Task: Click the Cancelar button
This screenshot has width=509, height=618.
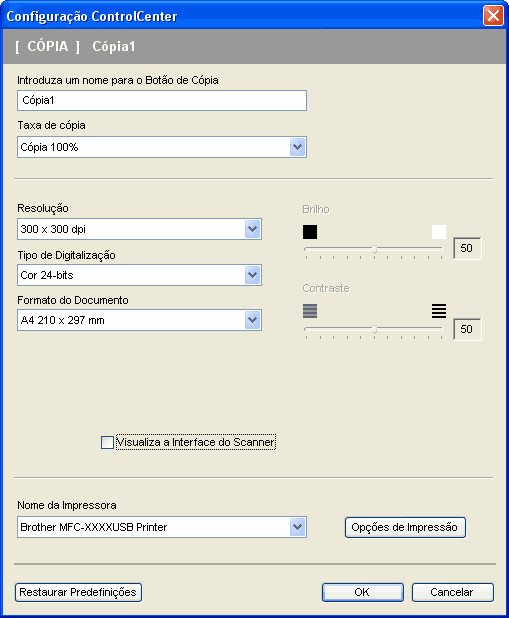Action: [452, 592]
